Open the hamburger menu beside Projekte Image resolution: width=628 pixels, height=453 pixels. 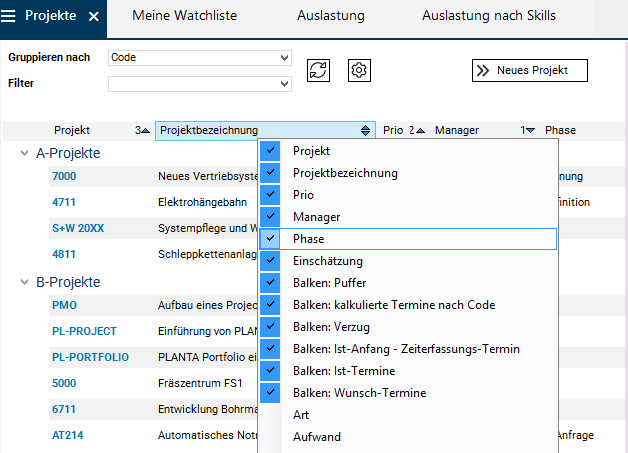[x=8, y=16]
